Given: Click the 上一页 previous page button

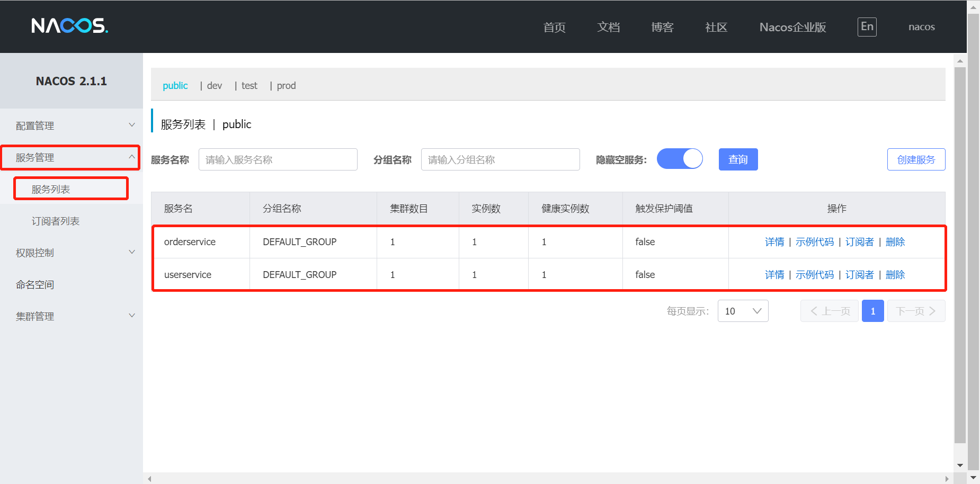Looking at the screenshot, I should coord(830,311).
